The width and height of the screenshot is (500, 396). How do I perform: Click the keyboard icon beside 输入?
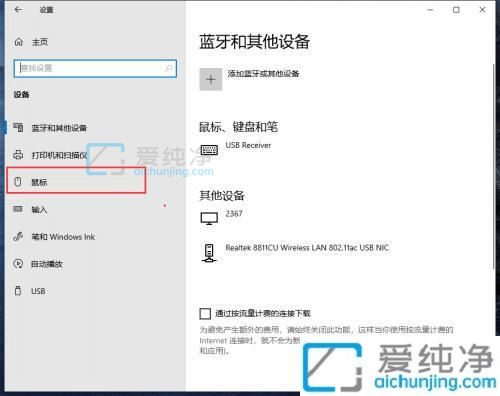[x=18, y=209]
